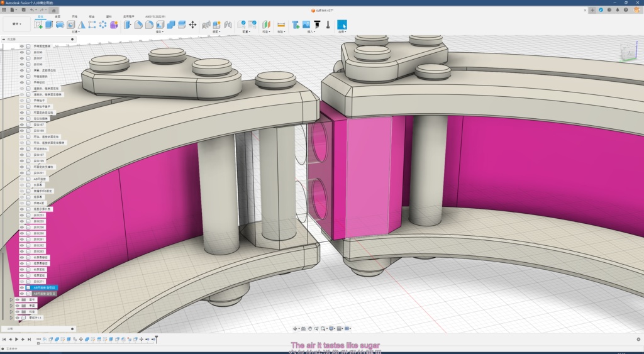Open the 设计 workspace dropdown
The width and height of the screenshot is (644, 354).
pyautogui.click(x=16, y=25)
